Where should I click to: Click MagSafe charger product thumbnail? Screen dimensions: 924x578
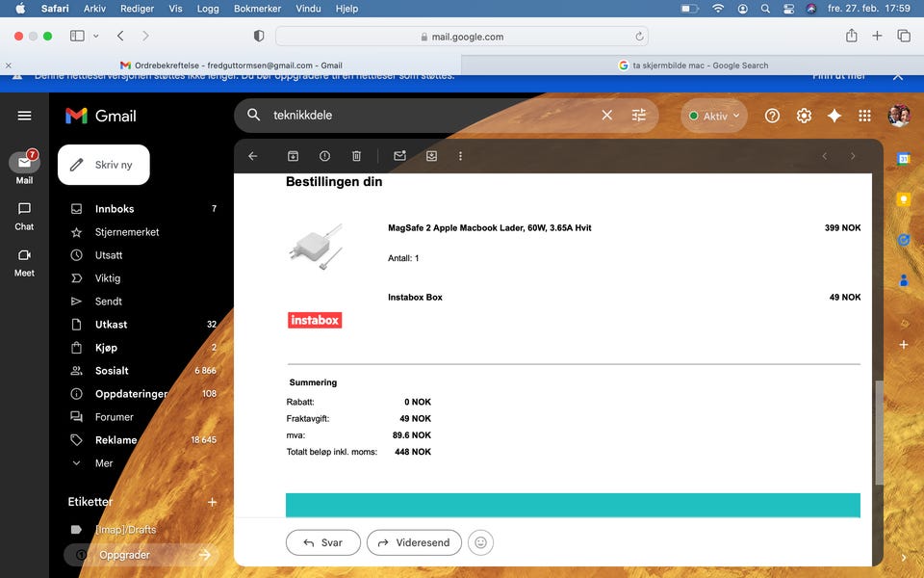[x=316, y=247]
